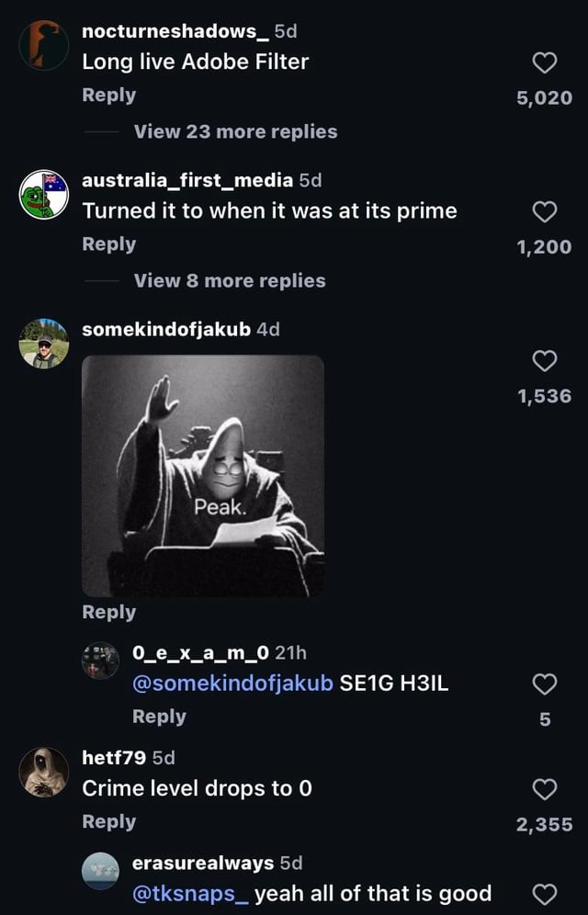Tap heart on somekindofjakub's image comment
This screenshot has height=915, width=588.
click(545, 361)
